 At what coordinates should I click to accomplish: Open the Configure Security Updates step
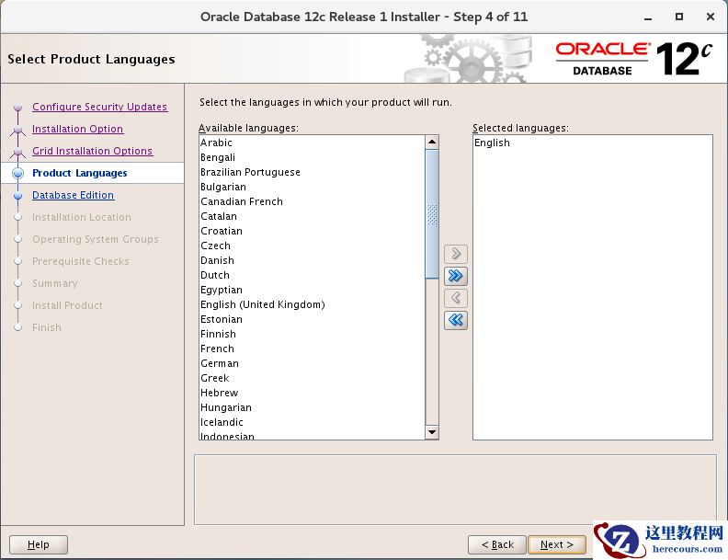(x=99, y=107)
